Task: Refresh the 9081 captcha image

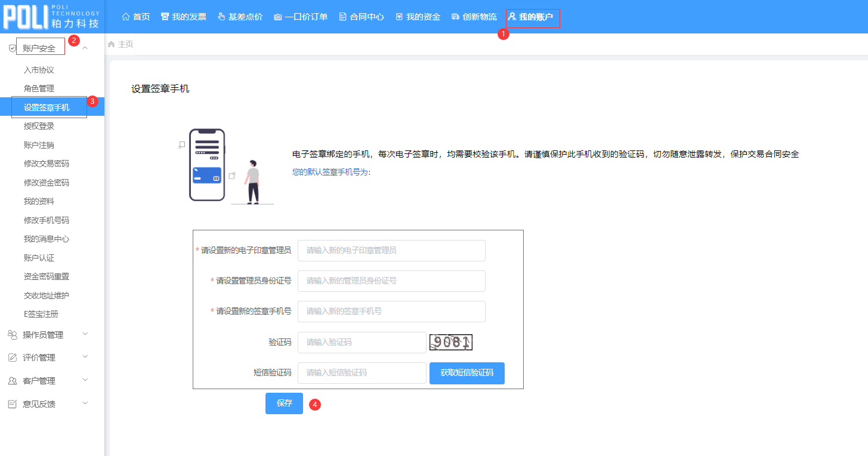Action: (x=450, y=342)
